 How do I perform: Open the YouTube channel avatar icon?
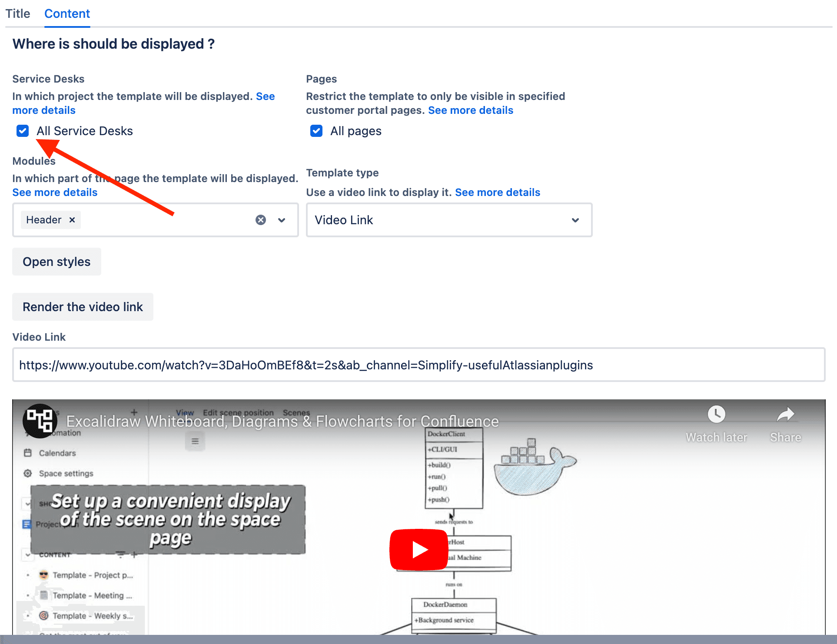click(40, 421)
